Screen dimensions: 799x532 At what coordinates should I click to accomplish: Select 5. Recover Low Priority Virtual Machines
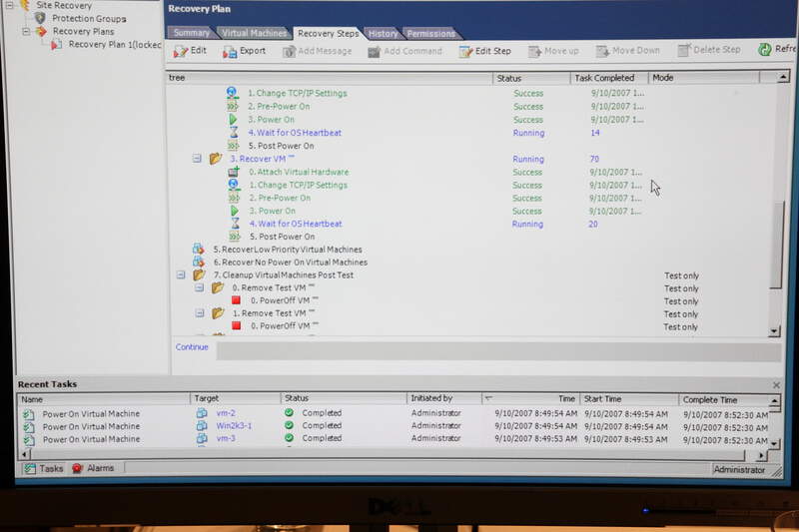coord(288,250)
